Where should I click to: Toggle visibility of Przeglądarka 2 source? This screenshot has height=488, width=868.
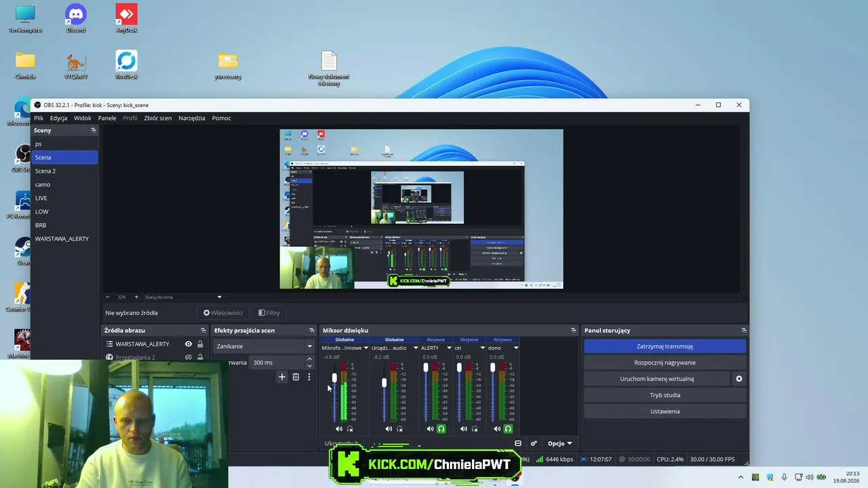(189, 357)
